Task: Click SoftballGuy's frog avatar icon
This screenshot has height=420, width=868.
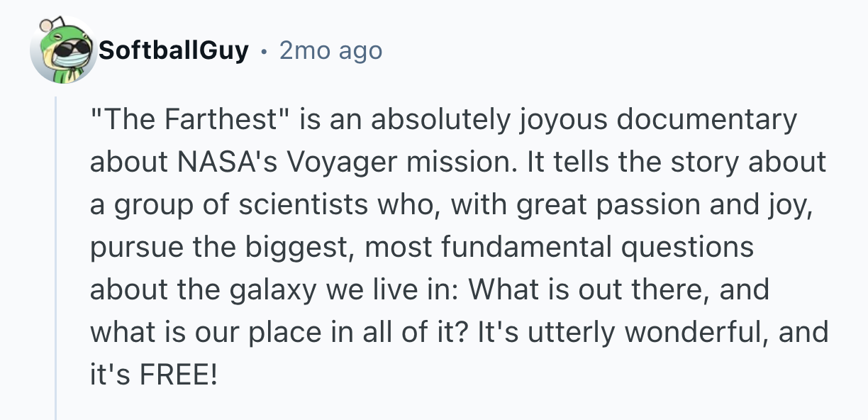Action: (x=64, y=51)
